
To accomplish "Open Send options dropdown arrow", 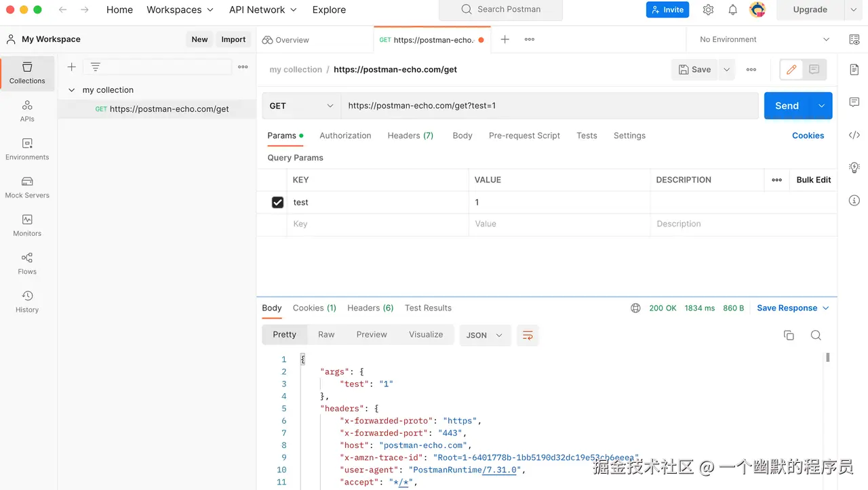I will point(822,106).
